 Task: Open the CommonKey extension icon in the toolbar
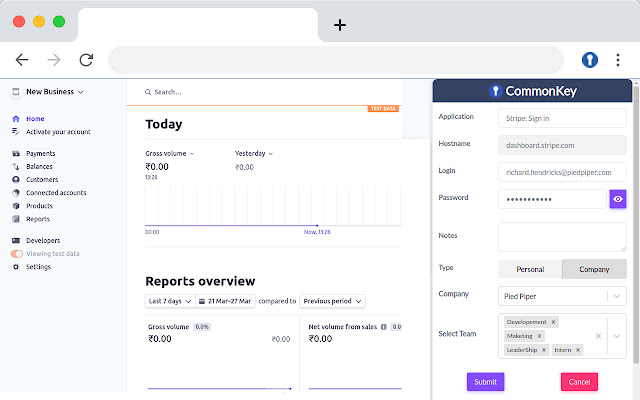point(590,60)
